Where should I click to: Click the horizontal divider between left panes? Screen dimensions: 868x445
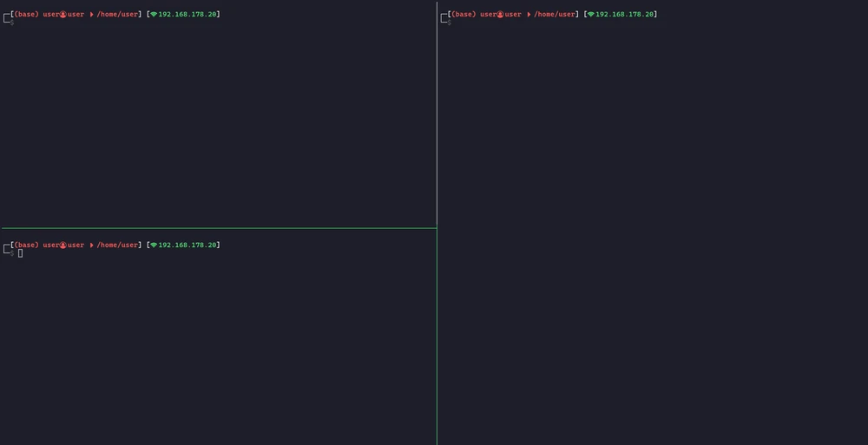tap(217, 228)
